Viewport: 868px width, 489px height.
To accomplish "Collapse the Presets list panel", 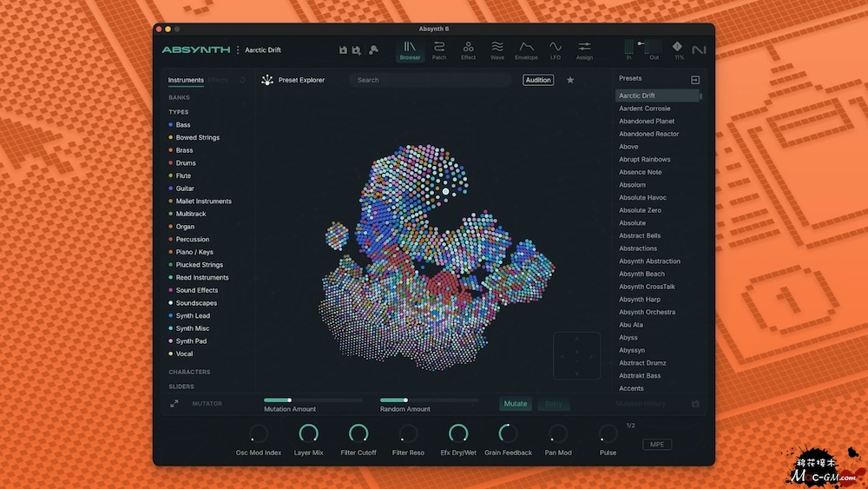I will tap(694, 80).
